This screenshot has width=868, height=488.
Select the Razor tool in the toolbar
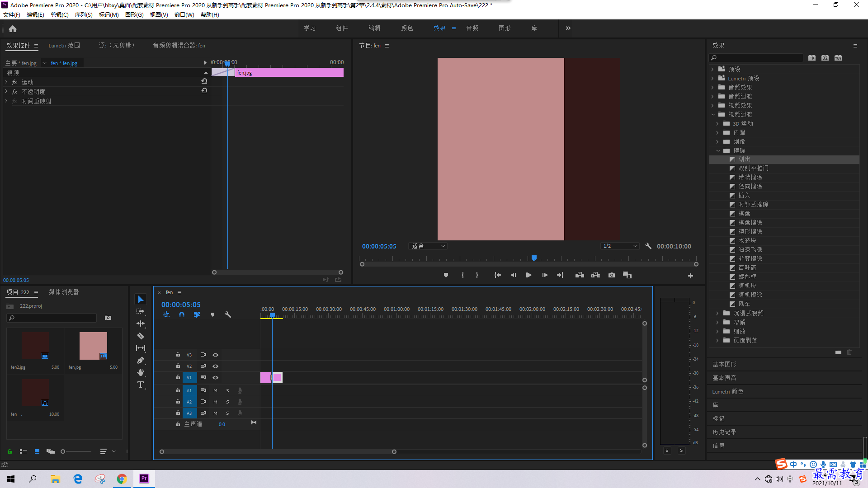[141, 336]
